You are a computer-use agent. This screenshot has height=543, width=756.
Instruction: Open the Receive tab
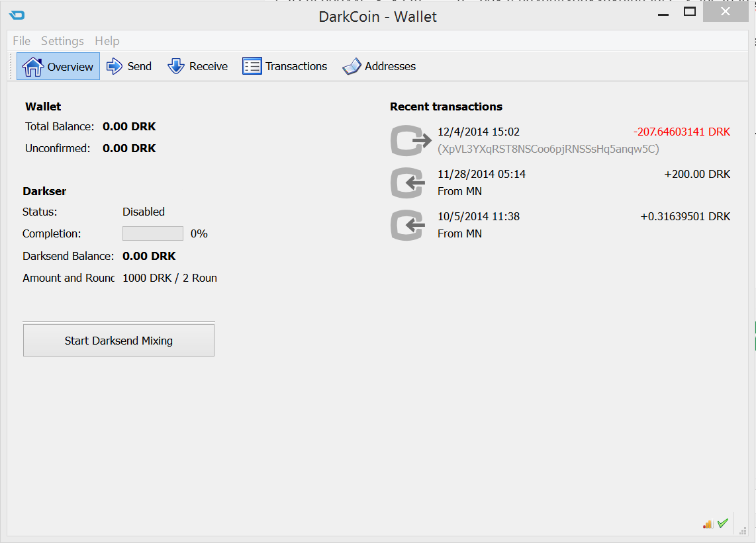point(198,66)
